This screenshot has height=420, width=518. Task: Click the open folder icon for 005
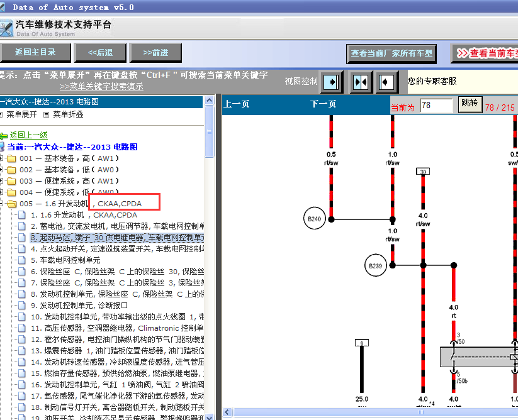(x=11, y=204)
